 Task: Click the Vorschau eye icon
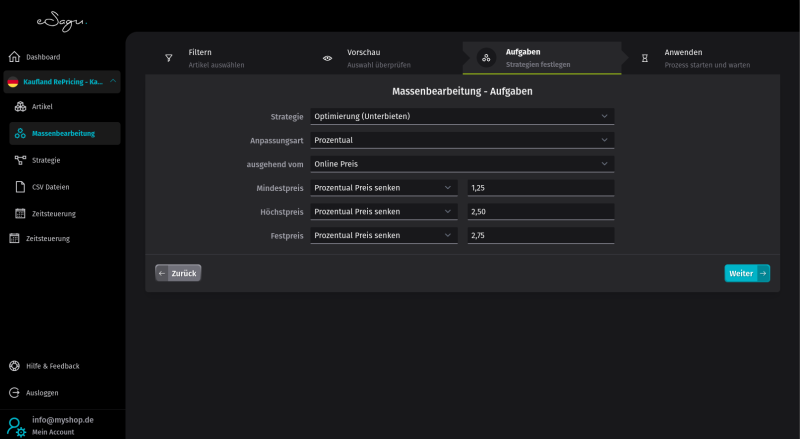[328, 58]
